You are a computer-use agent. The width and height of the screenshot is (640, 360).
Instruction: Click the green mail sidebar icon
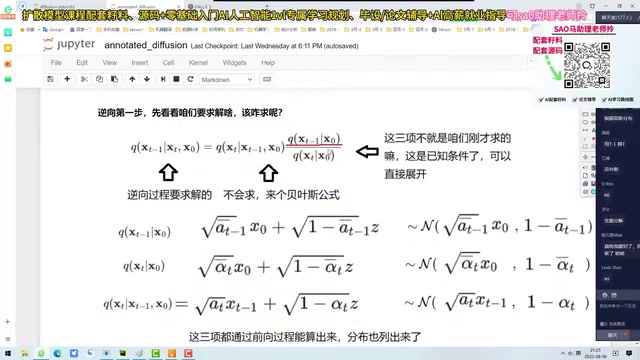tap(8, 79)
